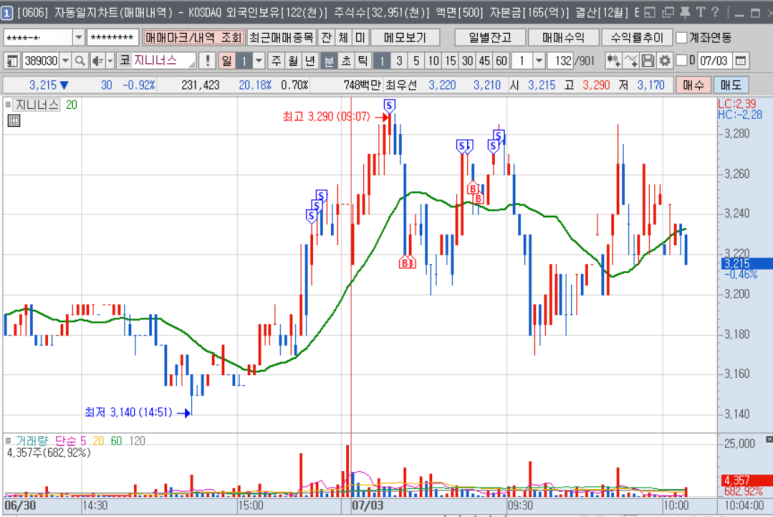Select the 3 minute interval button
Viewport: 773px width, 517px height.
(x=399, y=61)
